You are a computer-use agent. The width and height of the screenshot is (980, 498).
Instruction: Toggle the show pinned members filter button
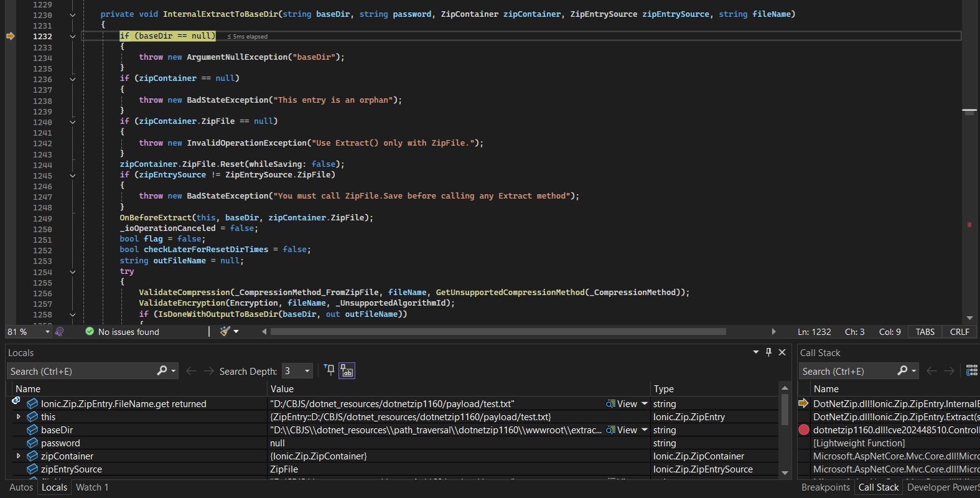329,370
